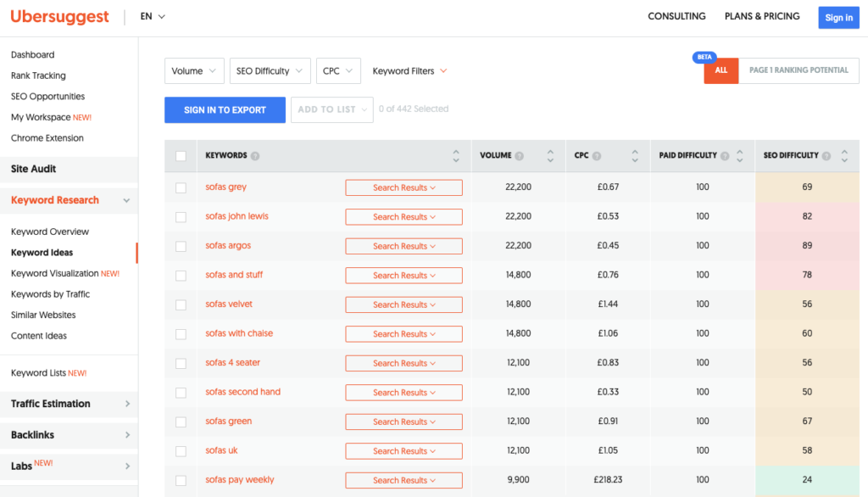Open Content Ideas page
Image resolution: width=868 pixels, height=497 pixels.
[x=39, y=336]
